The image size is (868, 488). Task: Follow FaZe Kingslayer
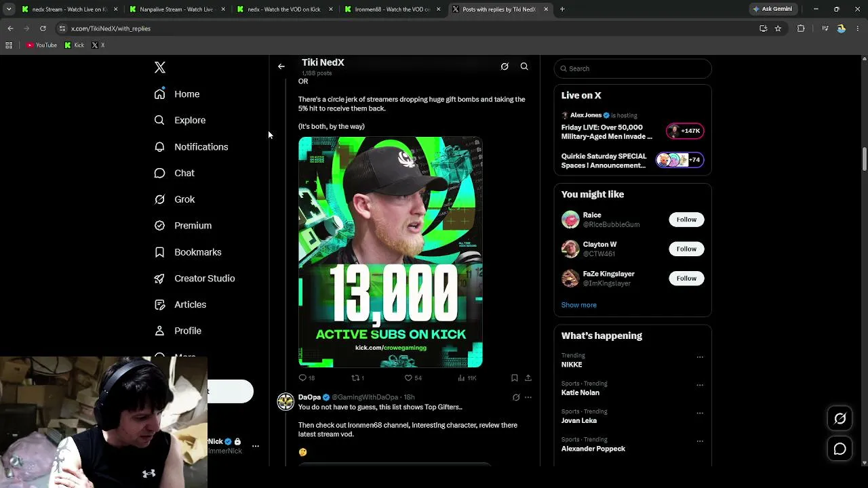pyautogui.click(x=686, y=279)
